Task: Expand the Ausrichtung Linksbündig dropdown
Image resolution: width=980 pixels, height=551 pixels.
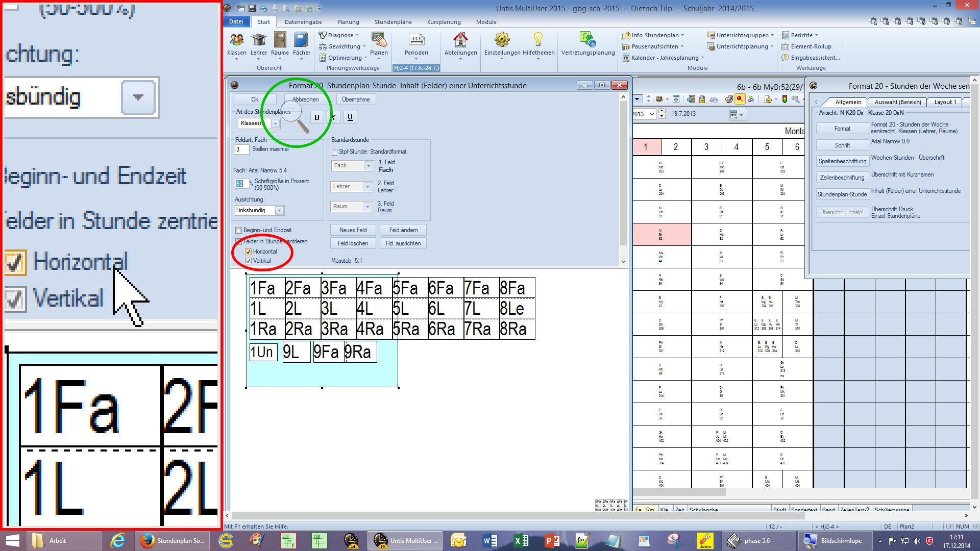Action: [279, 210]
